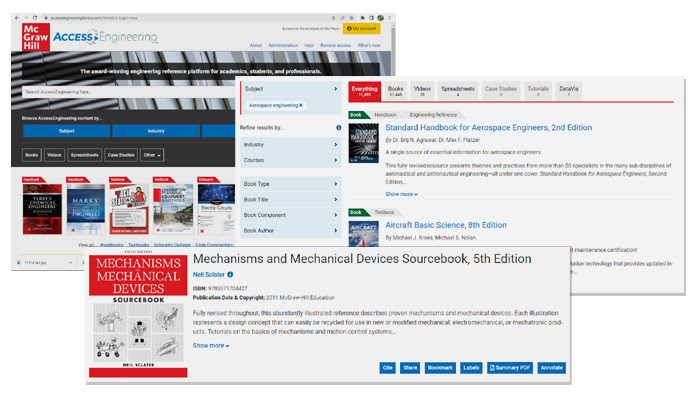Click the Standard Handbook for Aerospace cover thumbnail
700x420 pixels.
tap(363, 144)
